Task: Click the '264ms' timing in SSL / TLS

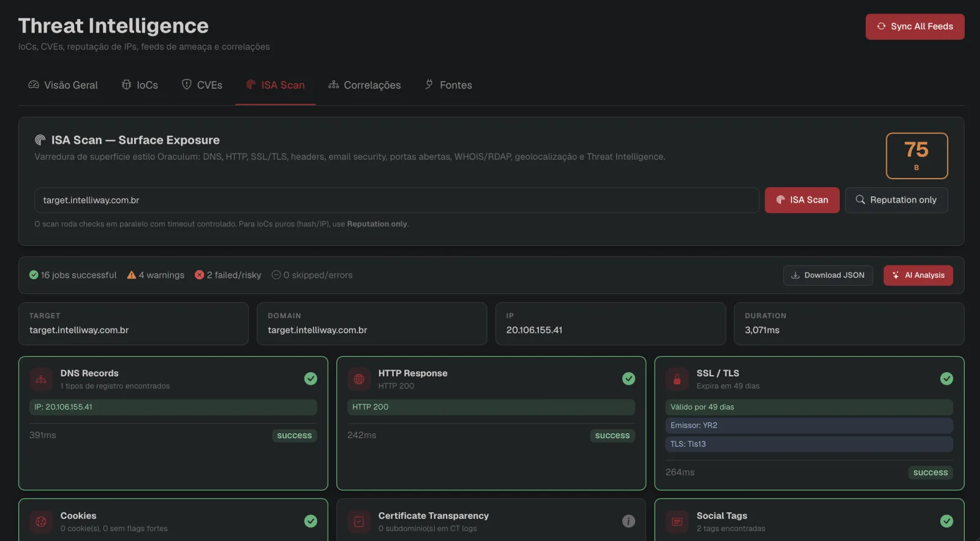Action: [680, 472]
